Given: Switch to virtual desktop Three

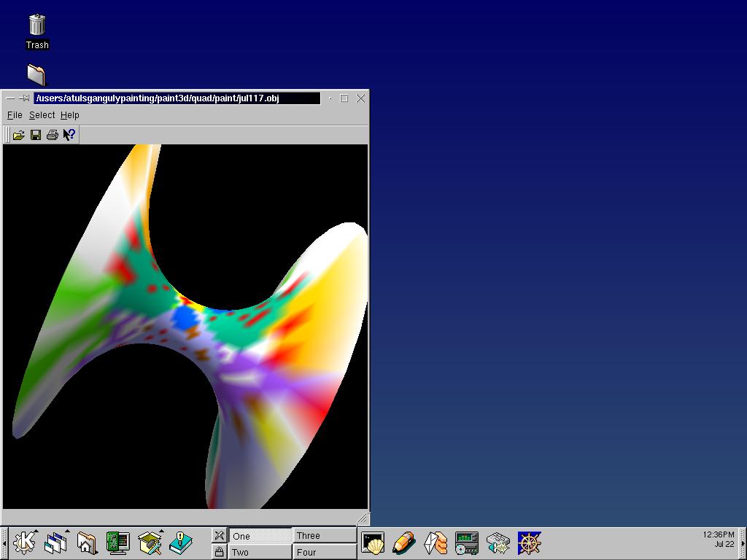Looking at the screenshot, I should click(324, 535).
